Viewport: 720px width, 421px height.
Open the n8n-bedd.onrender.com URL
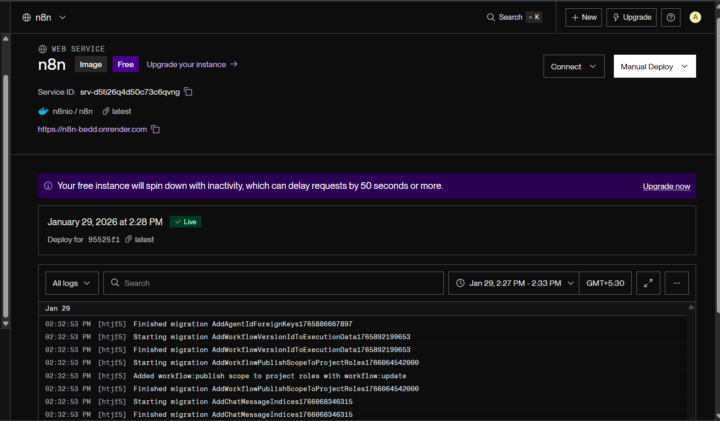[x=92, y=129]
